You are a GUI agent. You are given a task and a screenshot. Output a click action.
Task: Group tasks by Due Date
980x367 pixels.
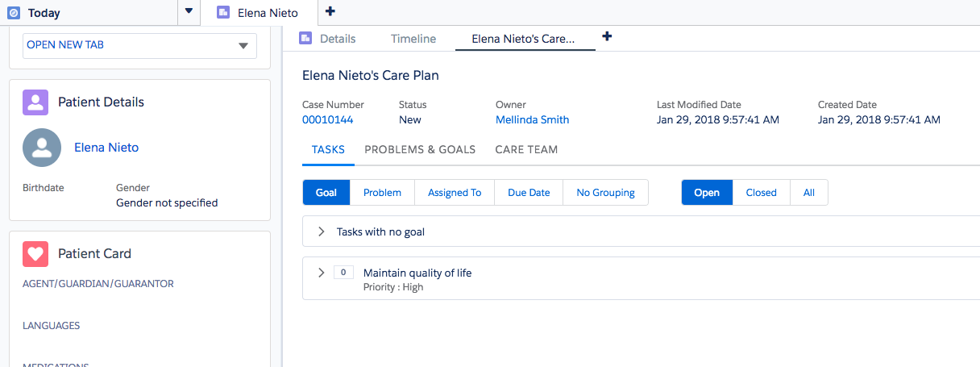(x=529, y=193)
